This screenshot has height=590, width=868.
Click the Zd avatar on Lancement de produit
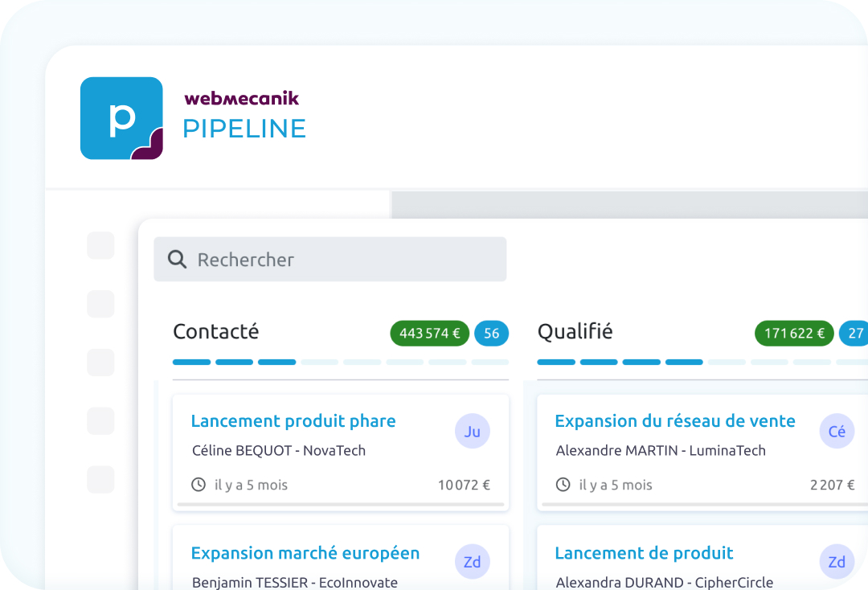tap(837, 562)
